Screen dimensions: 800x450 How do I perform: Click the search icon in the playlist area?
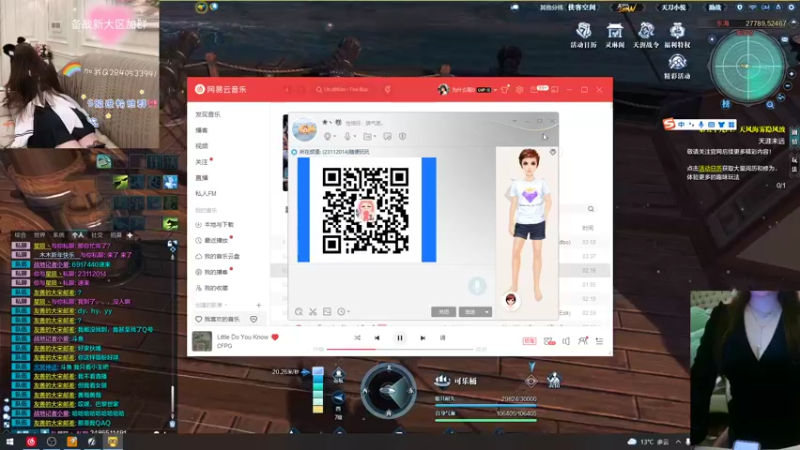(591, 209)
